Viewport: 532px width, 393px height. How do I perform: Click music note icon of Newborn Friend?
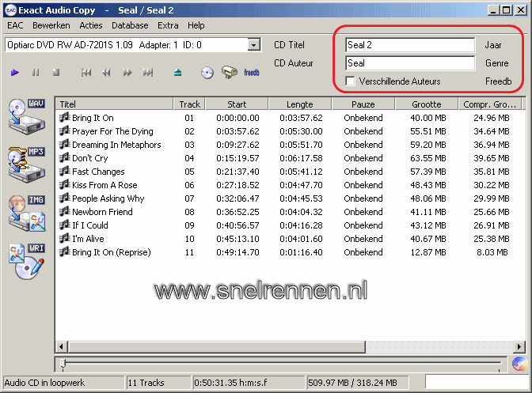click(x=64, y=211)
